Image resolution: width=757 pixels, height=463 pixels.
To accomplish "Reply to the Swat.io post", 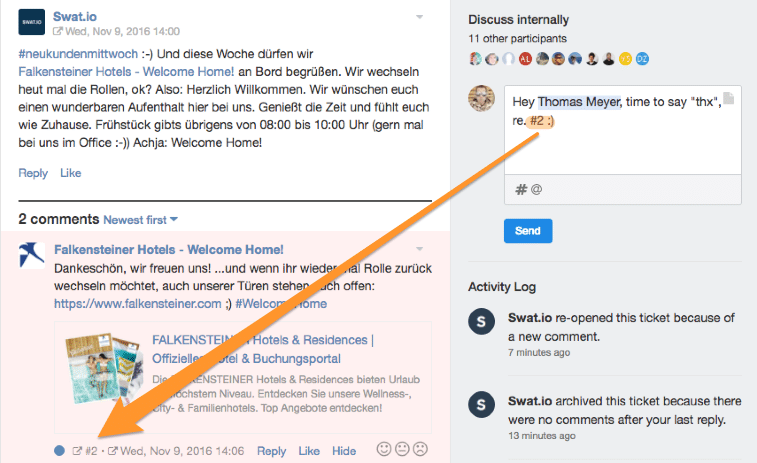I will coord(33,173).
